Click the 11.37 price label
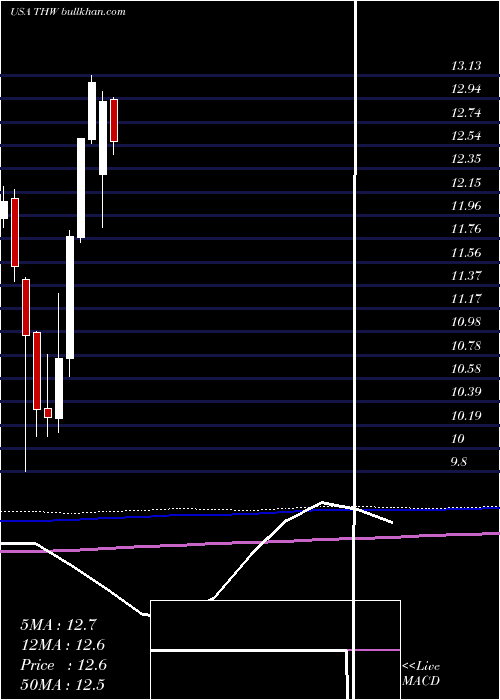Viewport: 500px width, 700px height. 466,276
